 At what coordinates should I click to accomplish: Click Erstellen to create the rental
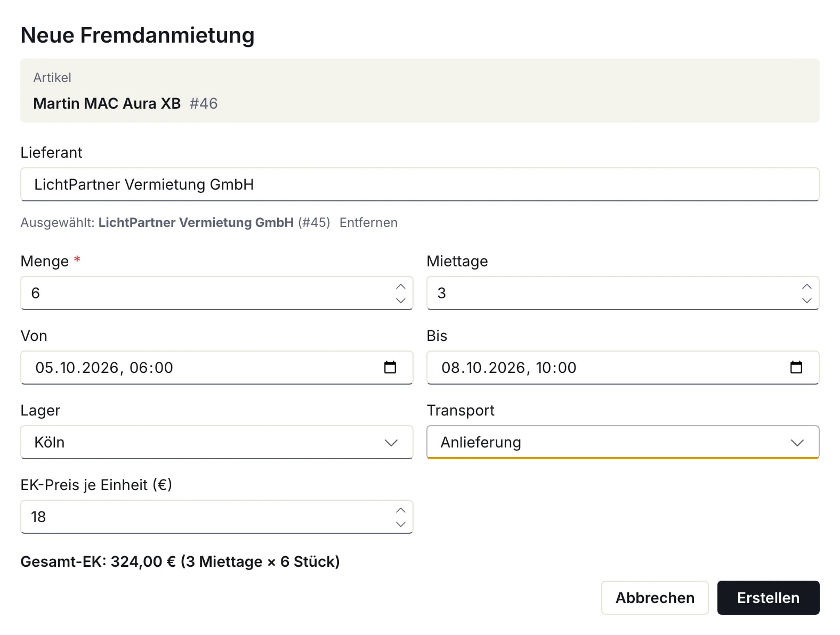click(x=769, y=598)
